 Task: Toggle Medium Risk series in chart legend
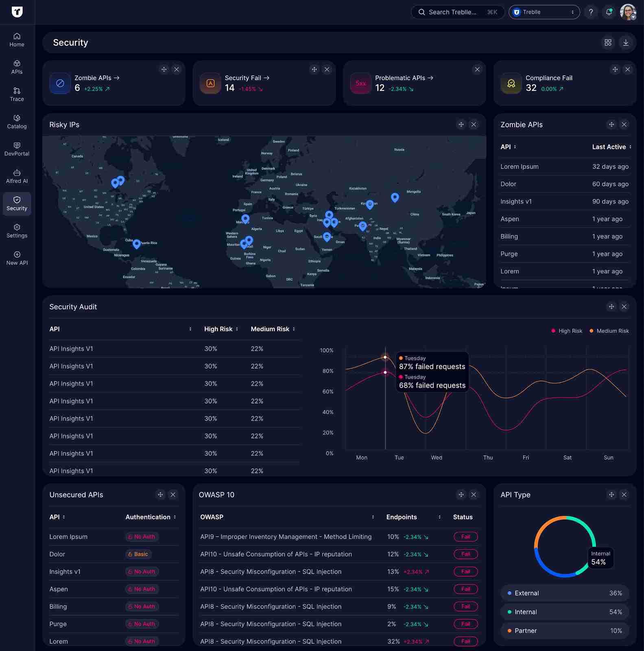tap(609, 331)
